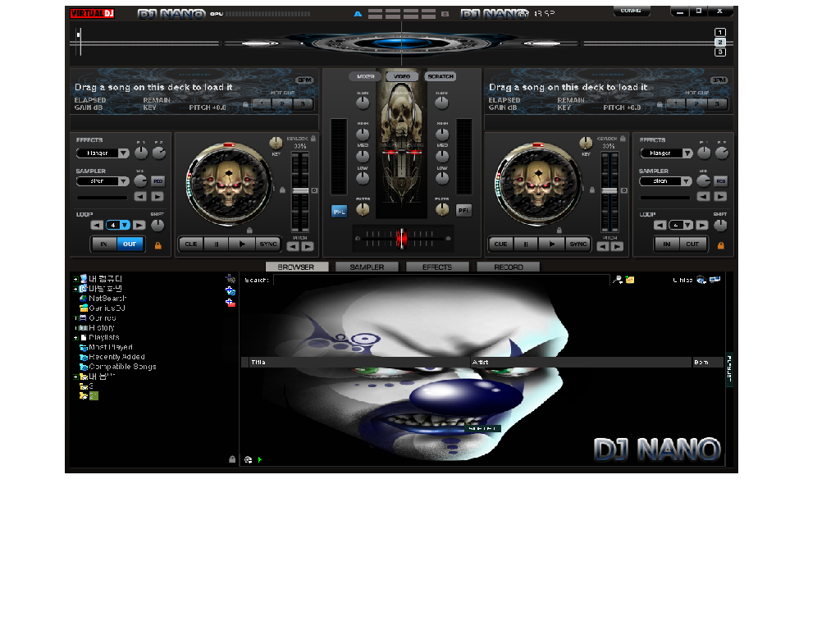The height and width of the screenshot is (630, 840).
Task: Switch to the BROWSER tab
Action: [x=296, y=267]
